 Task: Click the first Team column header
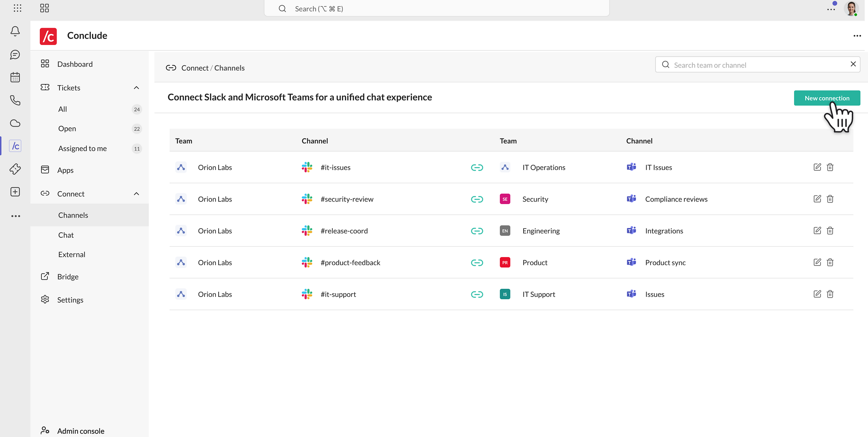[x=184, y=141]
